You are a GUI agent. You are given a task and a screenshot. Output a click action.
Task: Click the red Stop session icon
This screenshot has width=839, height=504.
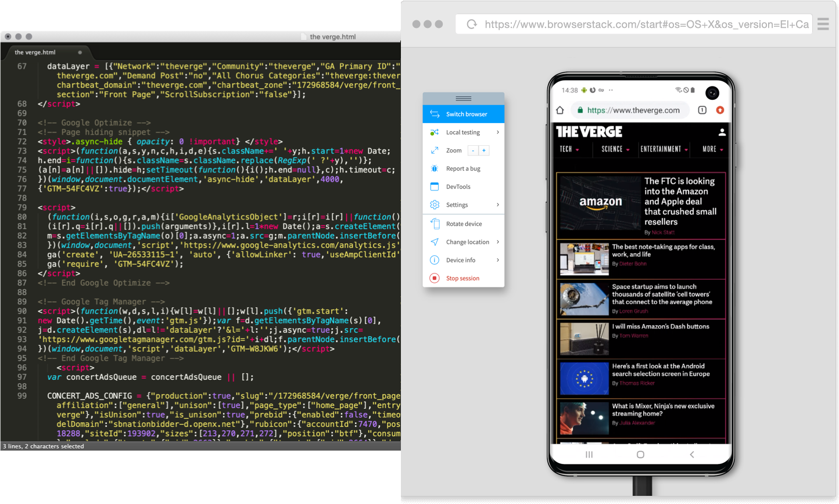(x=434, y=278)
